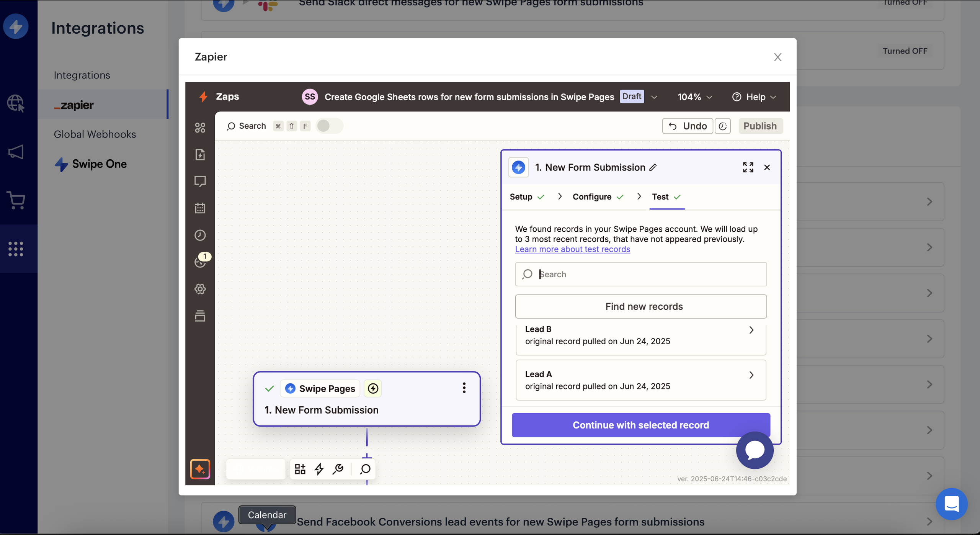Image resolution: width=980 pixels, height=535 pixels.
Task: Click the rename pencil icon beside title
Action: tap(653, 167)
